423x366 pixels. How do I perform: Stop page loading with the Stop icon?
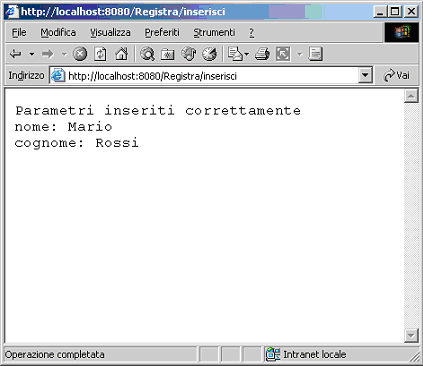click(80, 54)
